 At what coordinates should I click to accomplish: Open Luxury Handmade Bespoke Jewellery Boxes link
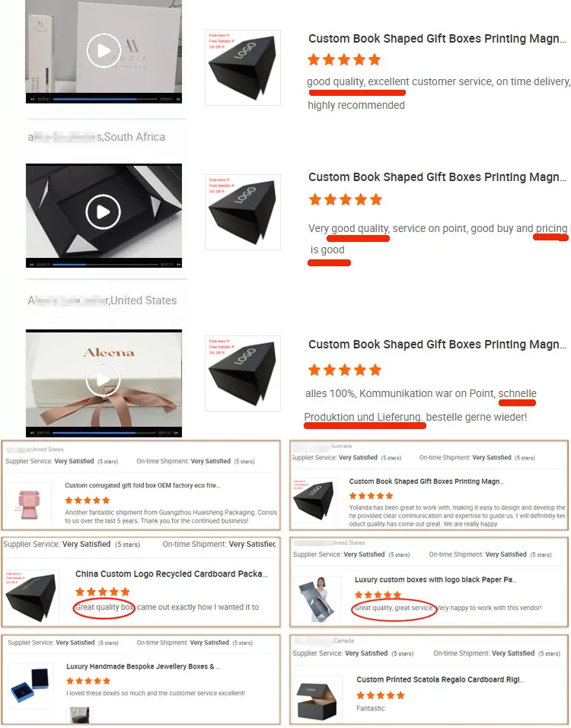pyautogui.click(x=142, y=666)
